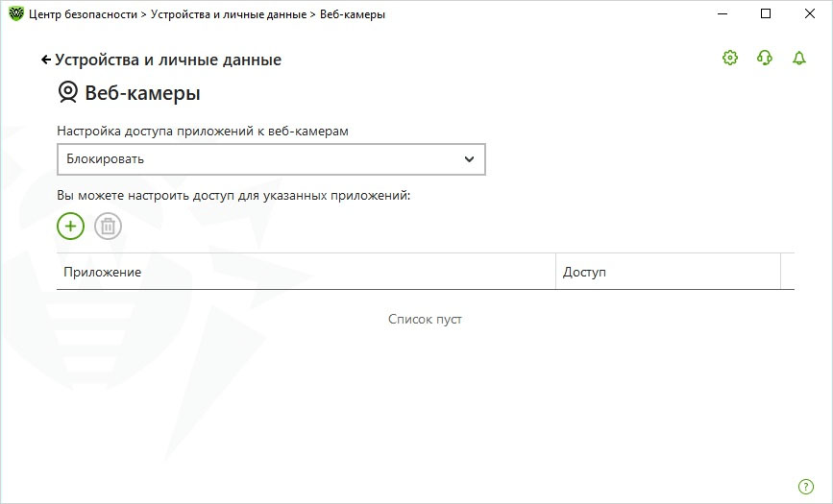Minimize the Security Center window
833x504 pixels.
tap(722, 14)
